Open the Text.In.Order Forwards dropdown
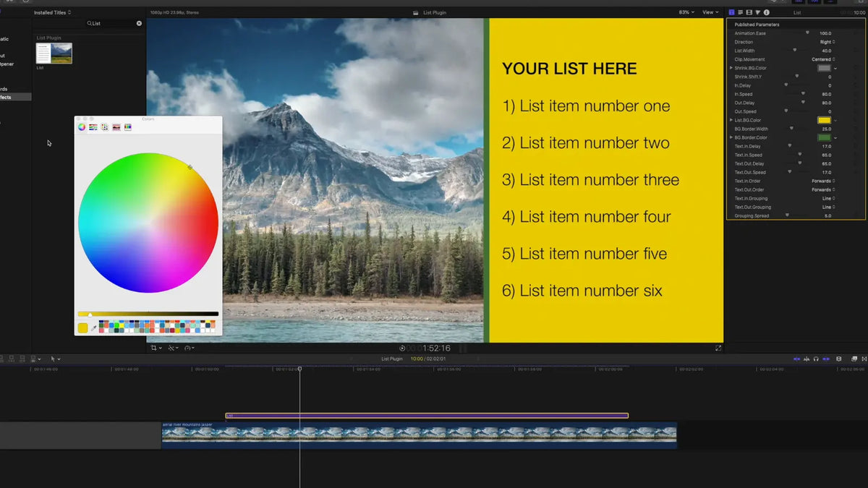Screen dimensions: 868x488 [x=823, y=181]
